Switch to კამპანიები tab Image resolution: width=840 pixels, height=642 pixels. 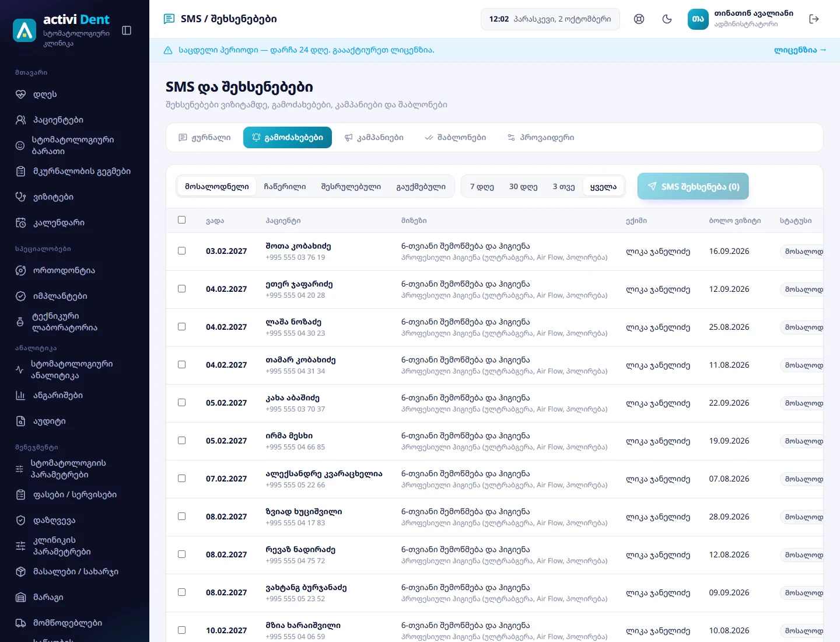[x=374, y=137]
